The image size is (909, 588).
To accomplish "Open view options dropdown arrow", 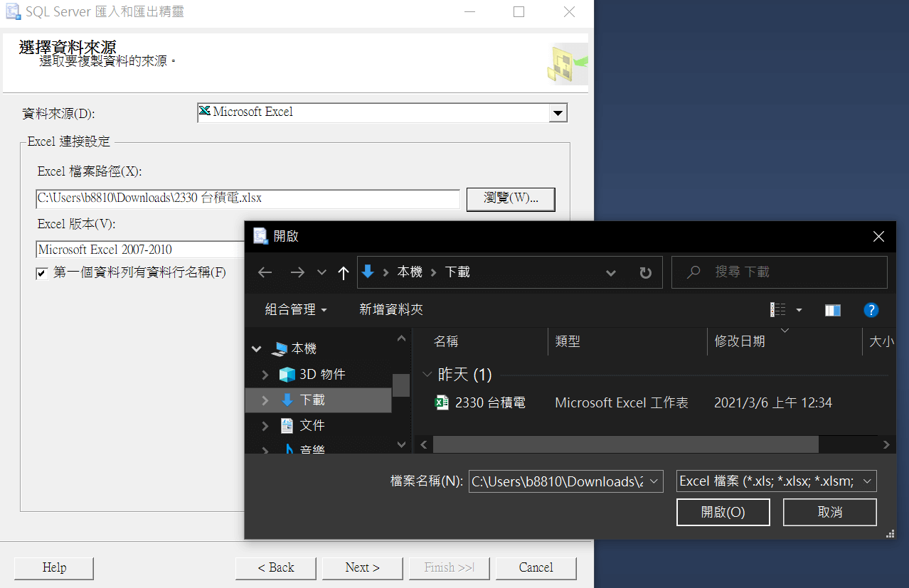I will click(799, 310).
